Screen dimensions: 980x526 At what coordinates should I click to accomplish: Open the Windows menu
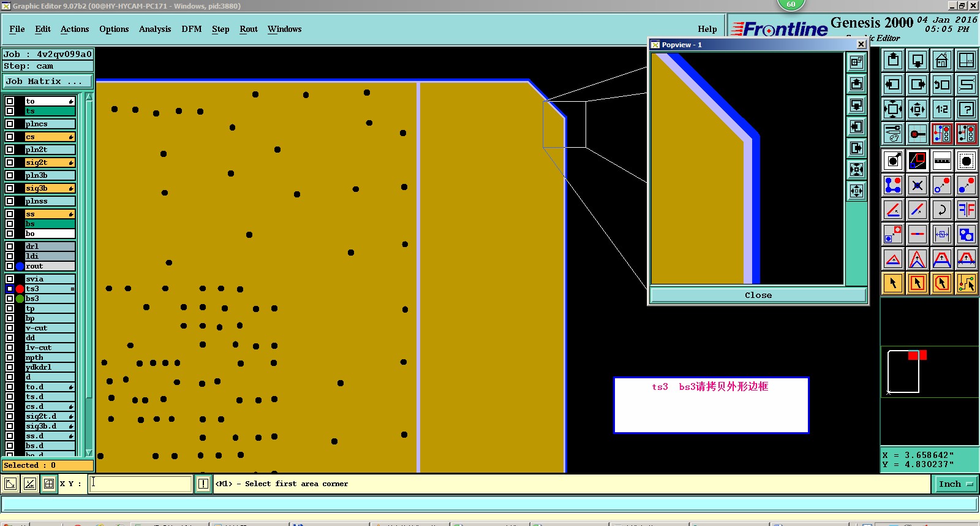284,29
